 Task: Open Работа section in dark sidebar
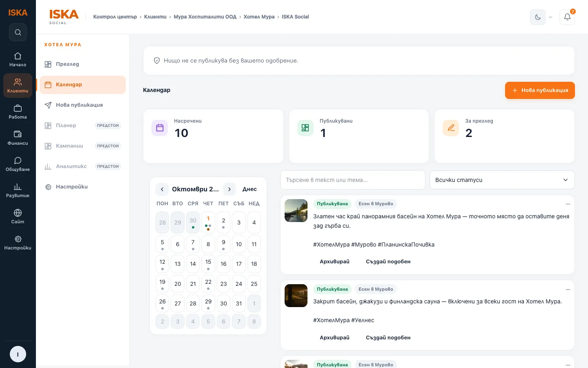[18, 112]
